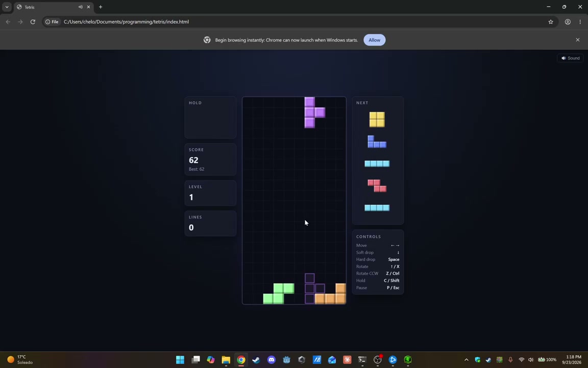The image size is (588, 368).
Task: Open the green T app on taskbar
Action: tap(408, 360)
